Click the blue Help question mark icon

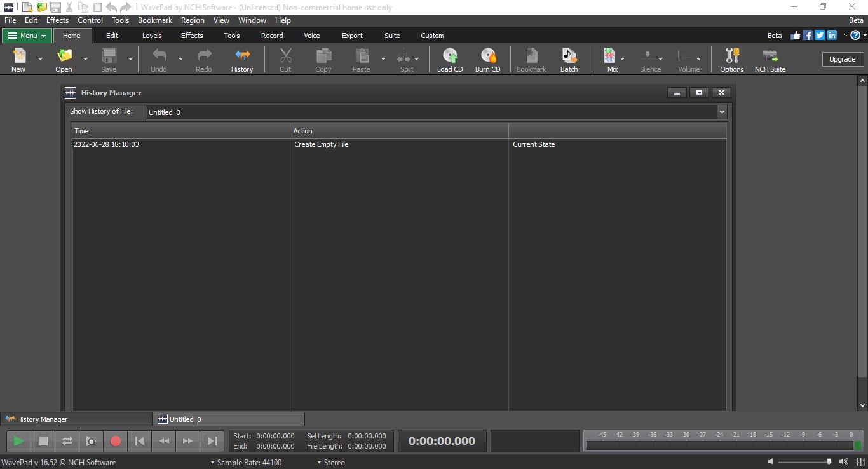[x=855, y=36]
